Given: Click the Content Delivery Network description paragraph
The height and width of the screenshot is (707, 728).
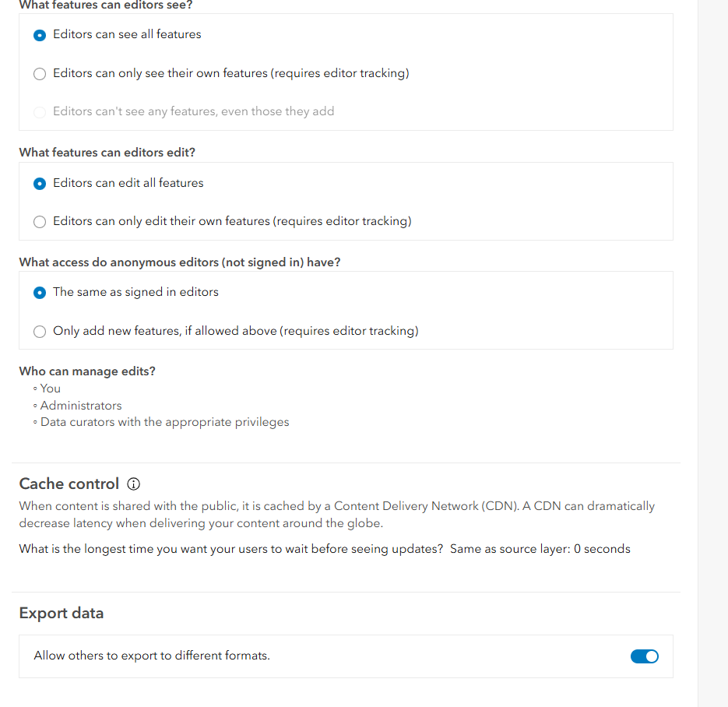Looking at the screenshot, I should click(x=337, y=515).
